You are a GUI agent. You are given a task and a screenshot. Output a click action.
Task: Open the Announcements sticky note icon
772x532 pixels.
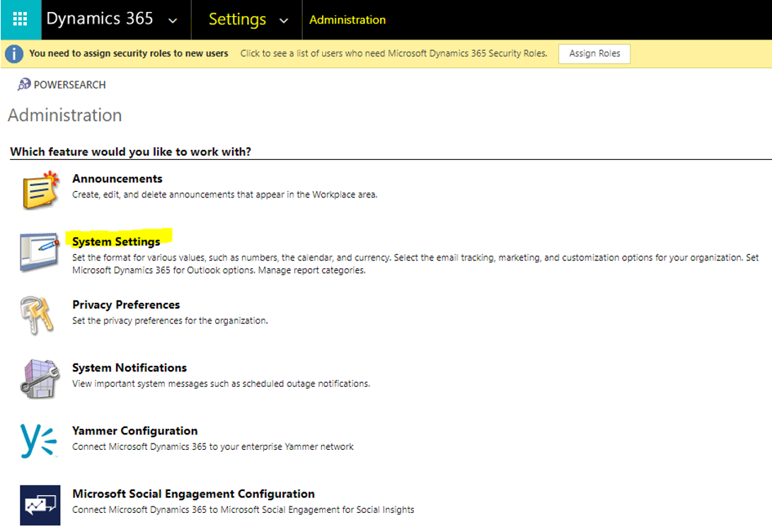pyautogui.click(x=40, y=190)
